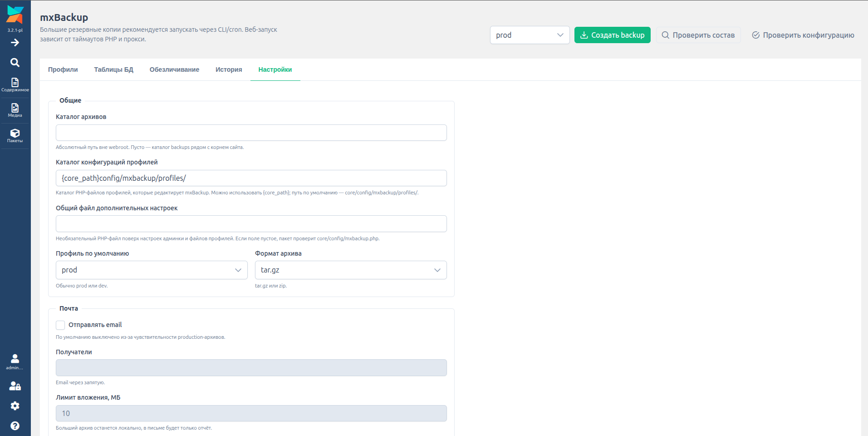Open the admin user profile icon
868x436 pixels.
click(15, 362)
